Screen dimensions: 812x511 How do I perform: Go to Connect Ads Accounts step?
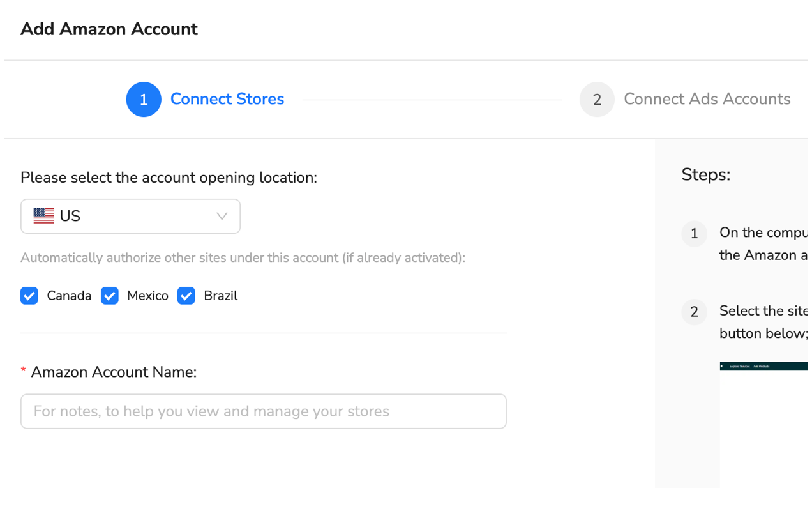tap(707, 99)
